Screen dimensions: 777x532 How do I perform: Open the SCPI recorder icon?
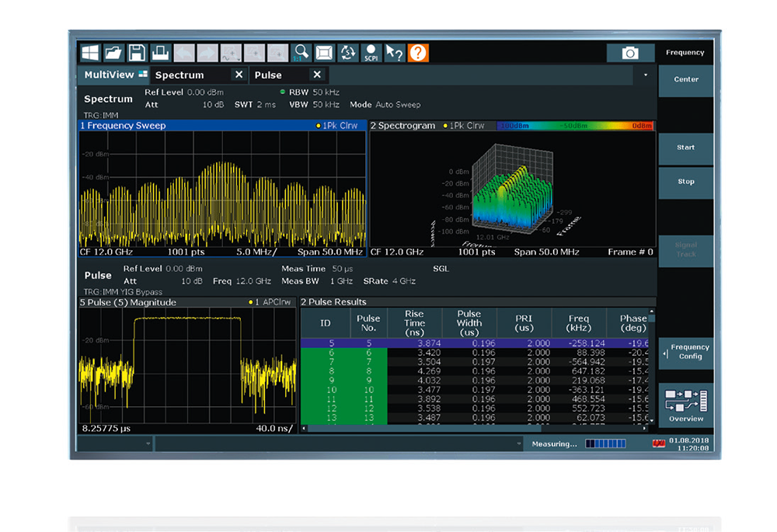(x=371, y=53)
